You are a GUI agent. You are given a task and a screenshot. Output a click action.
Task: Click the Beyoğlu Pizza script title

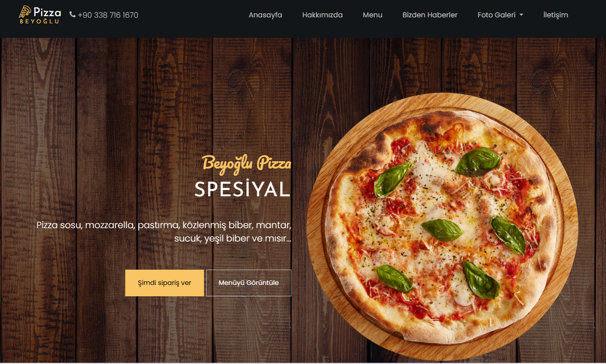246,164
